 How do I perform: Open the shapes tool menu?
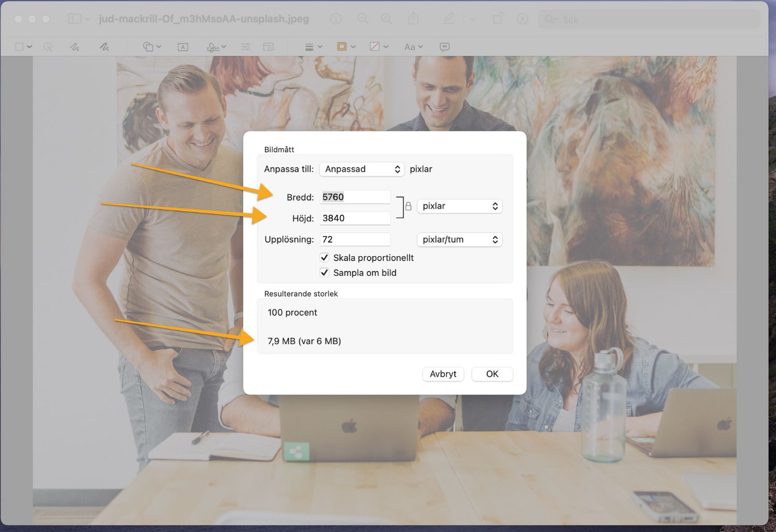(152, 47)
